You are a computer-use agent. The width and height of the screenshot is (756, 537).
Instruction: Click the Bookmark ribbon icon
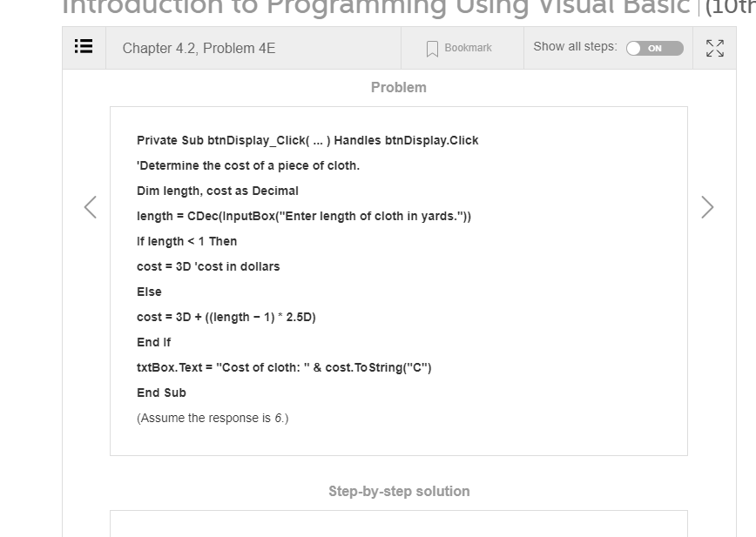[432, 48]
